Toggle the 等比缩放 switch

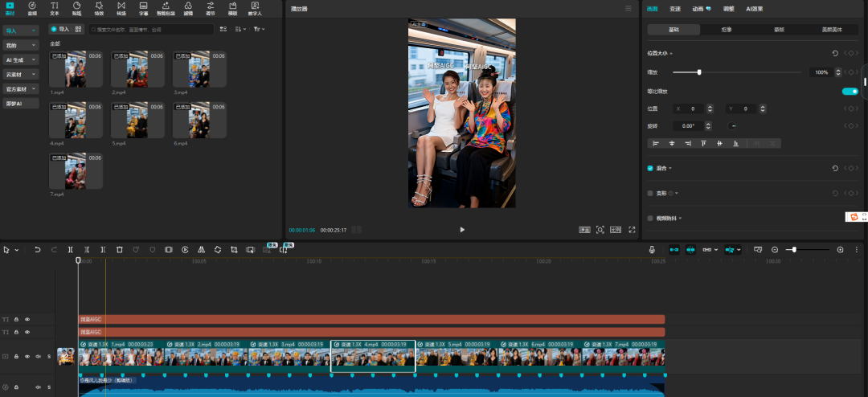pyautogui.click(x=850, y=92)
